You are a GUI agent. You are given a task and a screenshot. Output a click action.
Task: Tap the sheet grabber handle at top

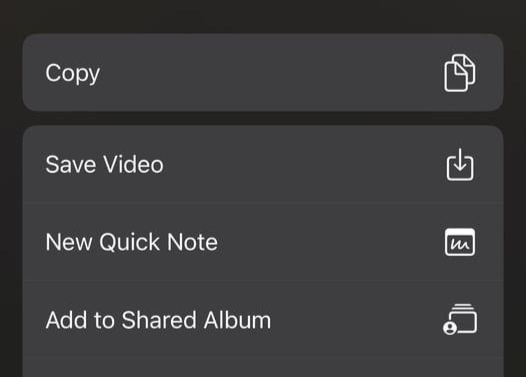189,13
